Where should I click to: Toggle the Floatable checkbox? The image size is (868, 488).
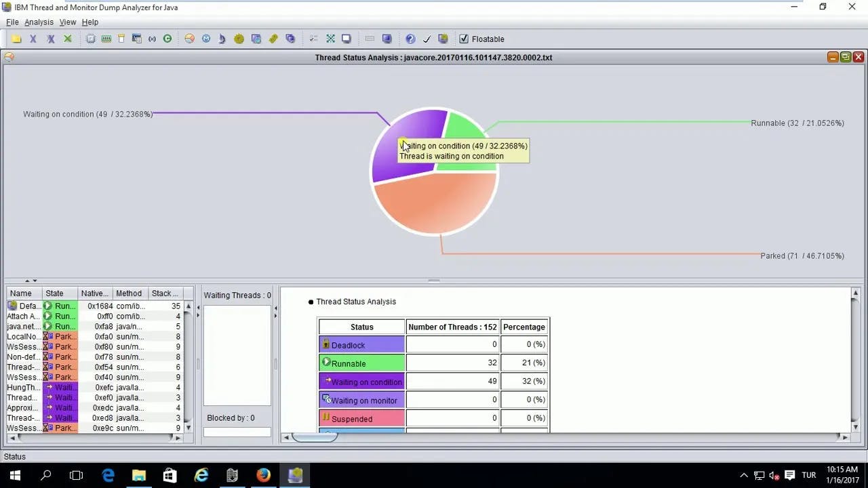(464, 39)
